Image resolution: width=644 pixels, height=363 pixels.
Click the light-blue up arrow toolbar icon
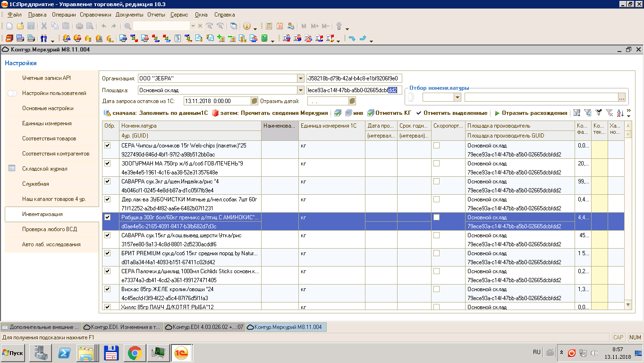coord(363,38)
